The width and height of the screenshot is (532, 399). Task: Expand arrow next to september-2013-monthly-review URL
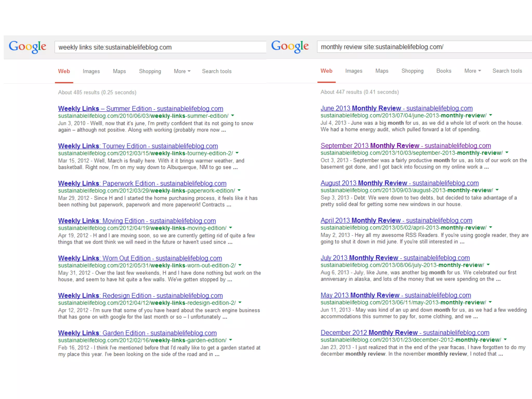click(x=507, y=152)
